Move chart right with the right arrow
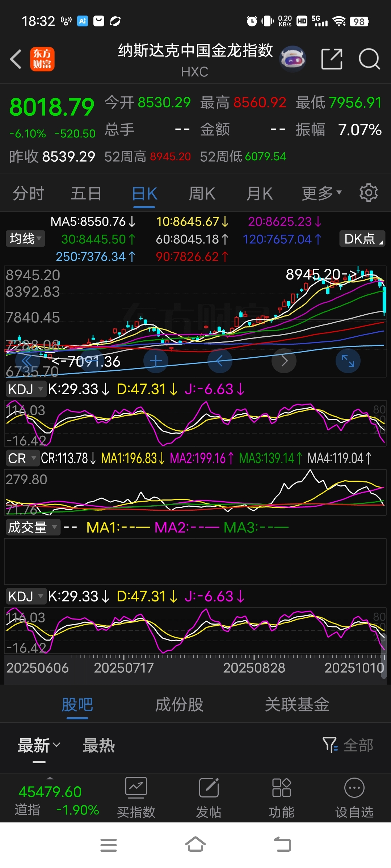Image resolution: width=391 pixels, height=868 pixels. 284,361
